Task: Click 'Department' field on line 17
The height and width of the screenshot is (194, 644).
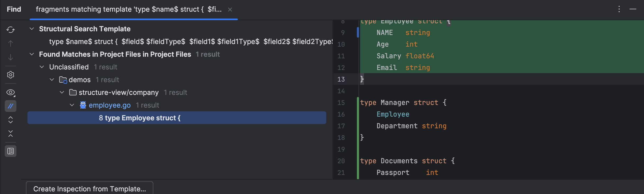Action: (397, 126)
